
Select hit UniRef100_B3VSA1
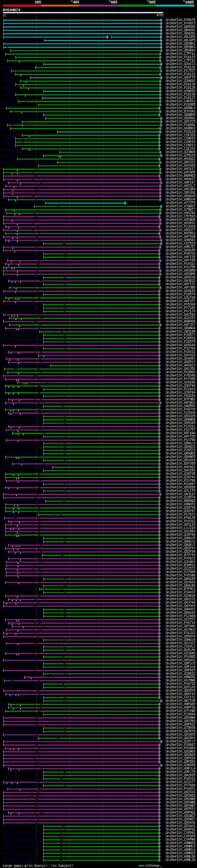coord(180,111)
